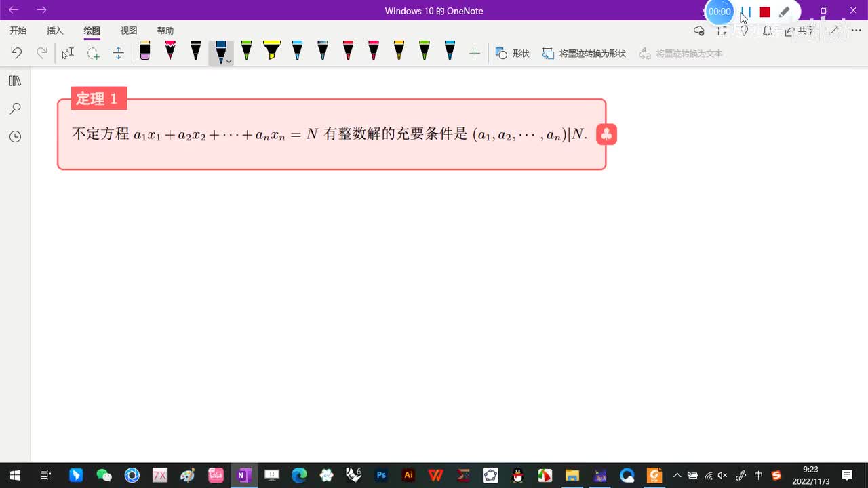Undo the last action

(16, 53)
